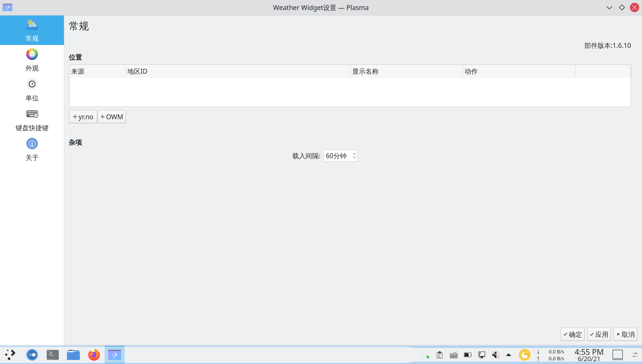Activate show desktop at the panel's far right
The width and height of the screenshot is (642, 364).
pyautogui.click(x=618, y=355)
